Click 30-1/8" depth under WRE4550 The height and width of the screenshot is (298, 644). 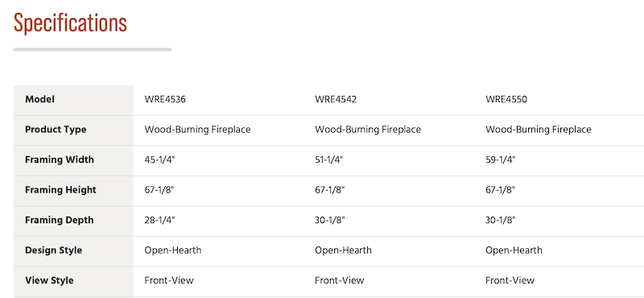500,220
